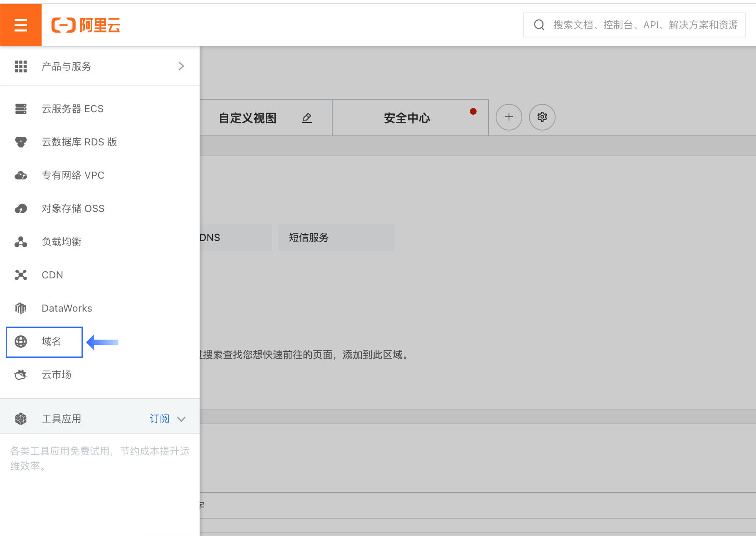
Task: Click the 订阅 link in 工具应用
Action: [159, 419]
